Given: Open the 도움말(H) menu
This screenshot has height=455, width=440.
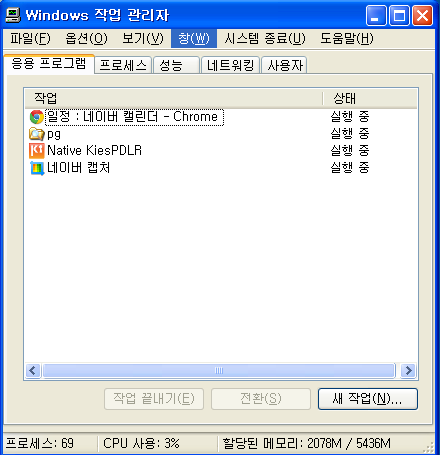Looking at the screenshot, I should tap(347, 38).
